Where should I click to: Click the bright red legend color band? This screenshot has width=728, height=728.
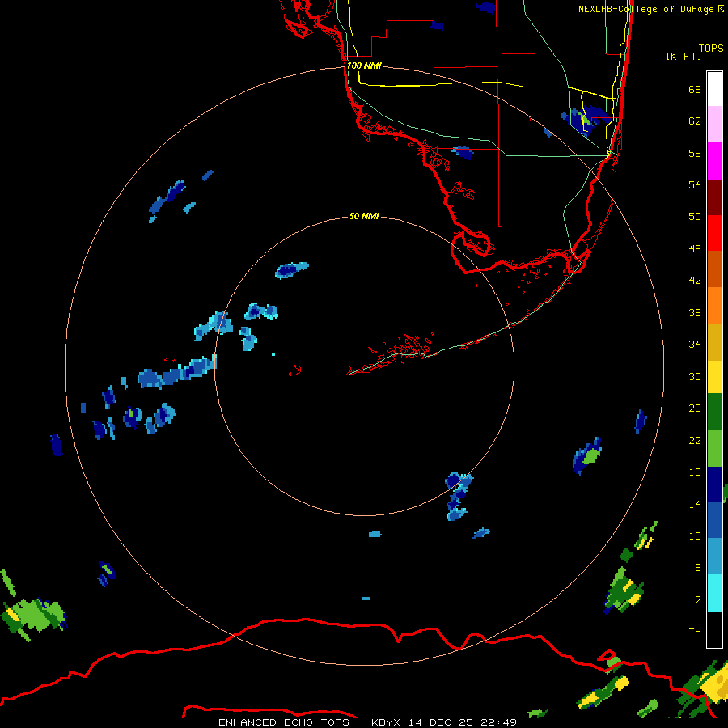(x=714, y=233)
